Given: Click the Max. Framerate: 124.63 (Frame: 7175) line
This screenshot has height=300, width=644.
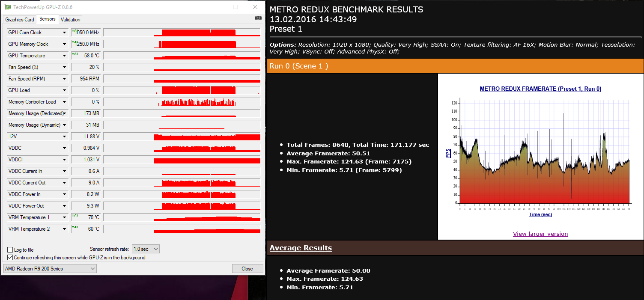Looking at the screenshot, I should click(x=349, y=162).
